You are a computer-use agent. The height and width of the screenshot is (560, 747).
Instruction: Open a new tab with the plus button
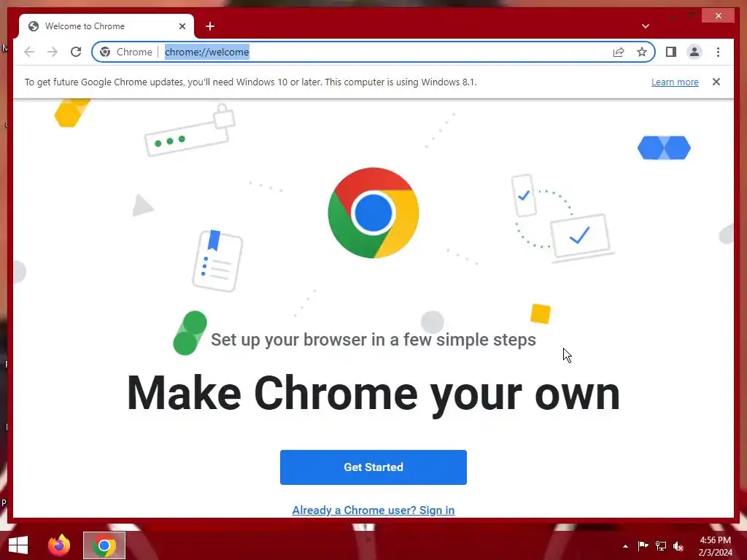(210, 26)
